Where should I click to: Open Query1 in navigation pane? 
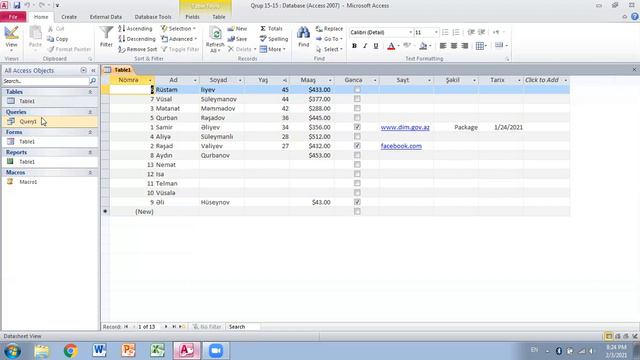pos(28,121)
